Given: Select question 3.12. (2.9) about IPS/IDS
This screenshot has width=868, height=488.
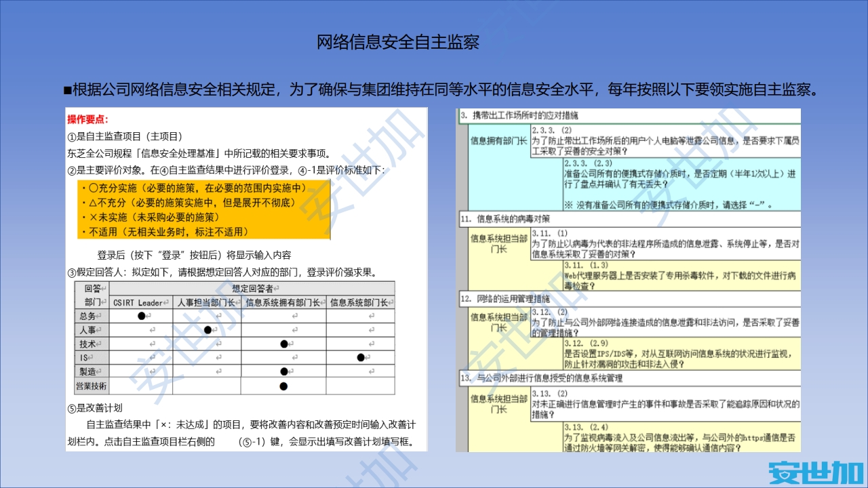Looking at the screenshot, I should pyautogui.click(x=680, y=353).
